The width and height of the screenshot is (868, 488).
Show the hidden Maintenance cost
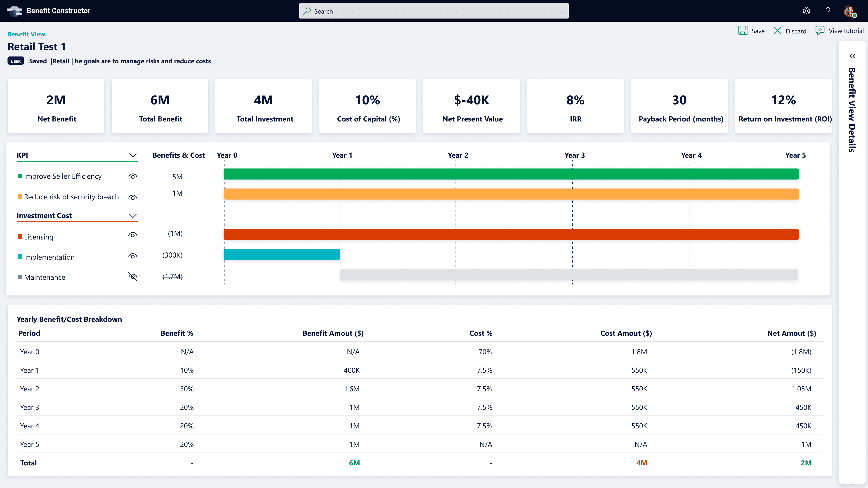[133, 277]
